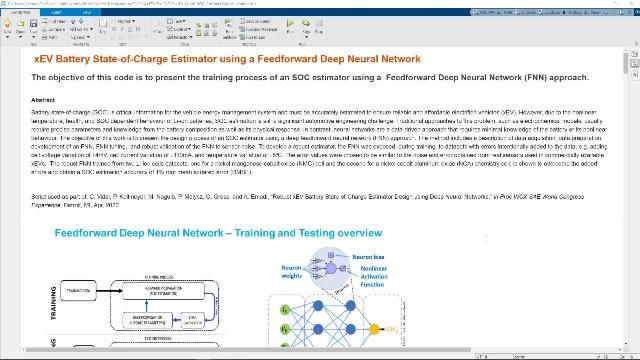This screenshot has width=640, height=360.
Task: Click the Open file folder icon
Action: tap(20, 24)
